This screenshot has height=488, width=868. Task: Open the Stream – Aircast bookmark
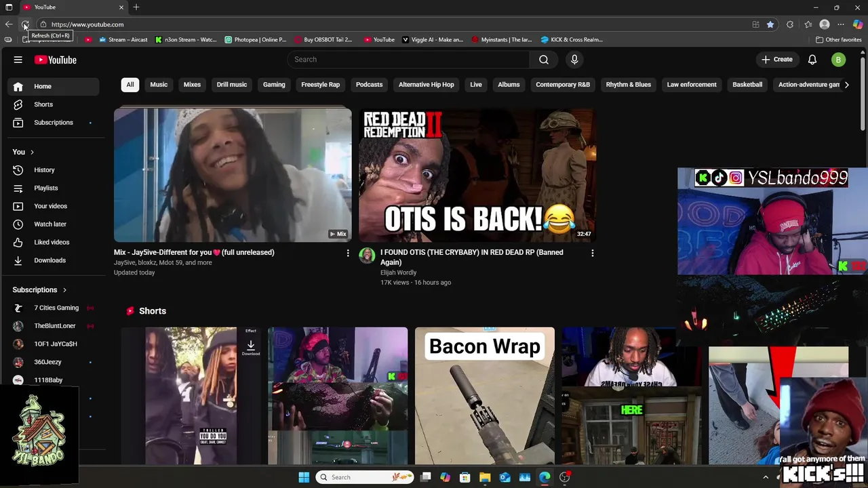(x=123, y=40)
